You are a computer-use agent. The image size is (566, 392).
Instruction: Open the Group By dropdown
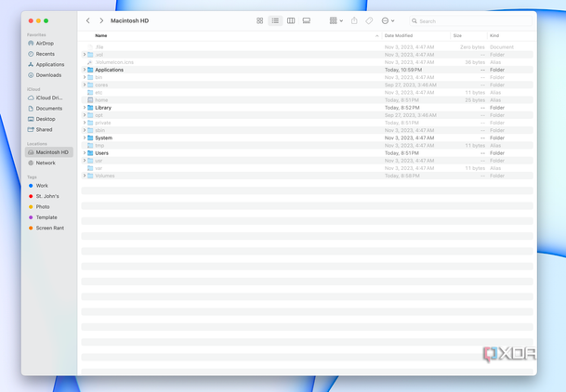(x=336, y=20)
